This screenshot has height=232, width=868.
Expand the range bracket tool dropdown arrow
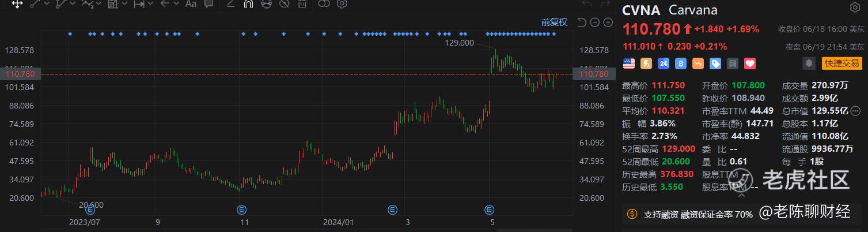pos(151,4)
